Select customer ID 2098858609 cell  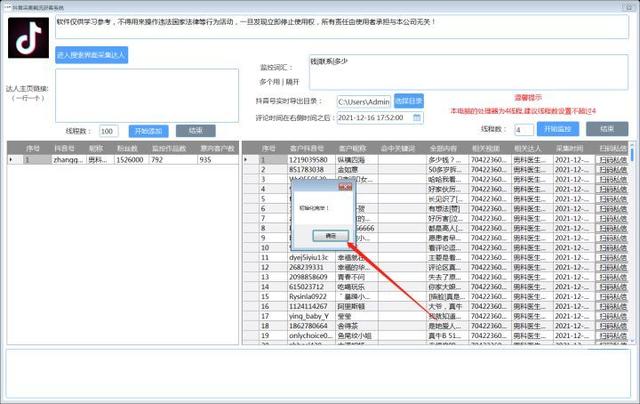312,277
